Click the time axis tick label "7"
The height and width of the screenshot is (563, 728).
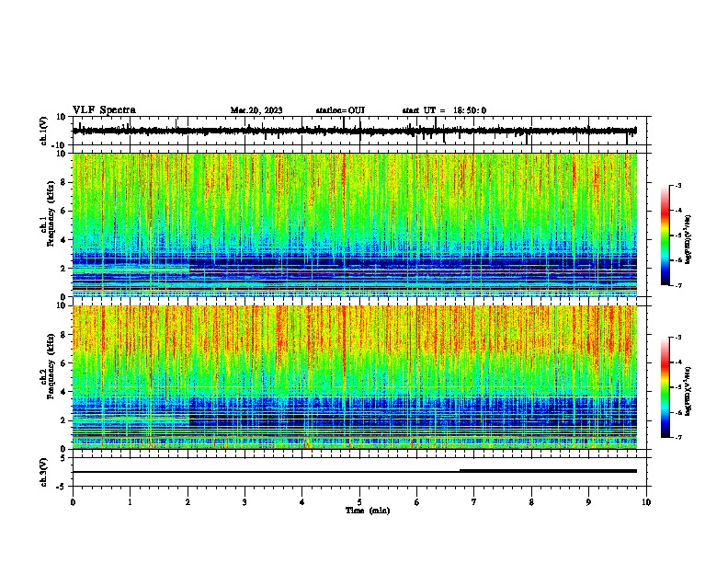click(474, 502)
